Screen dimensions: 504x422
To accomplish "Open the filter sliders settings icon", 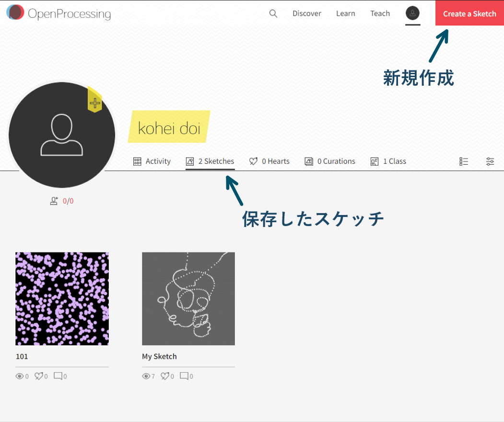I will click(x=490, y=161).
